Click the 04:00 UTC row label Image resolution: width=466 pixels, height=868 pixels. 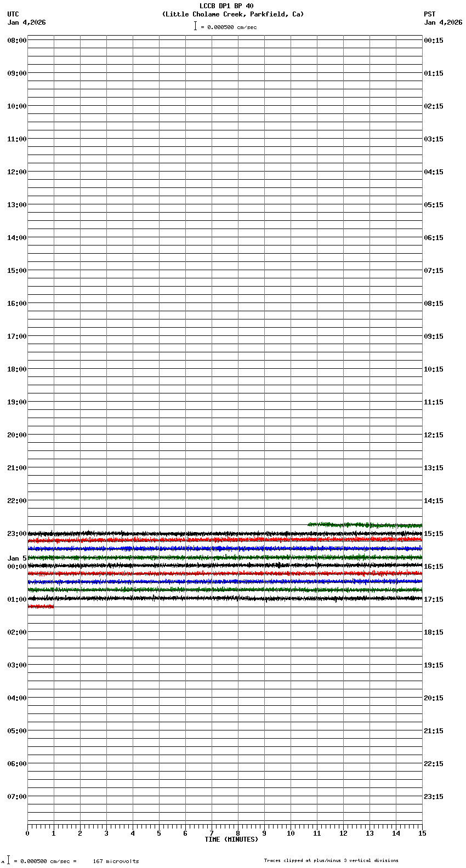click(17, 698)
